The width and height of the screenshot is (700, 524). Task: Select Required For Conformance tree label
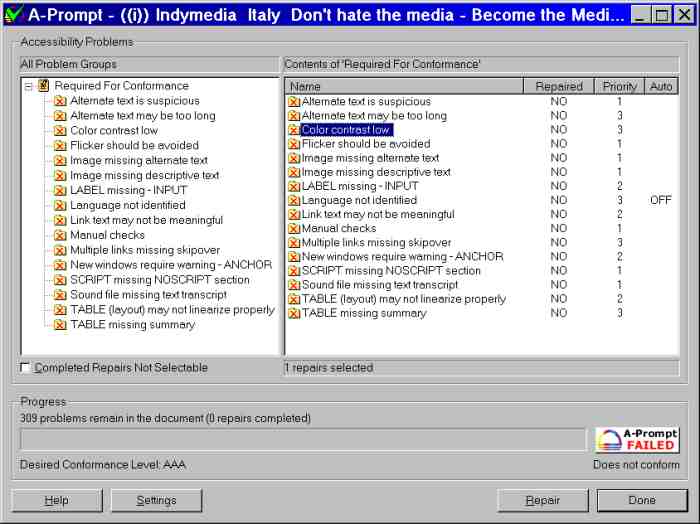(121, 85)
